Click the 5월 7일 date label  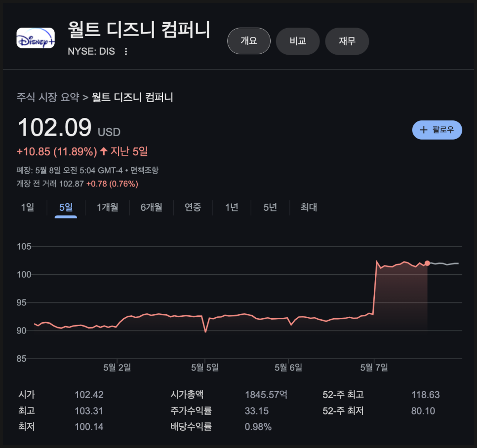374,368
